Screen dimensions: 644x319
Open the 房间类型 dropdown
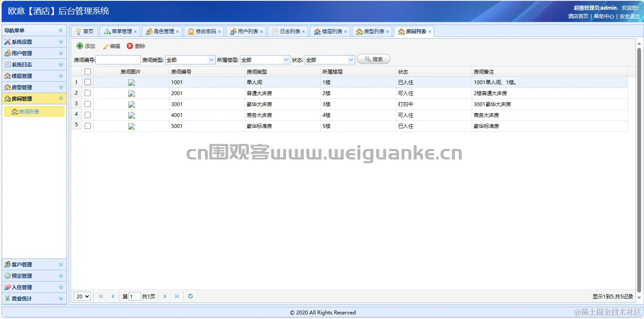[211, 60]
